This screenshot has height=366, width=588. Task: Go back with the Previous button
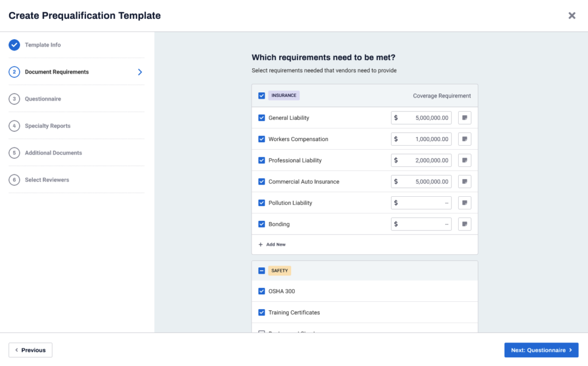pyautogui.click(x=31, y=350)
